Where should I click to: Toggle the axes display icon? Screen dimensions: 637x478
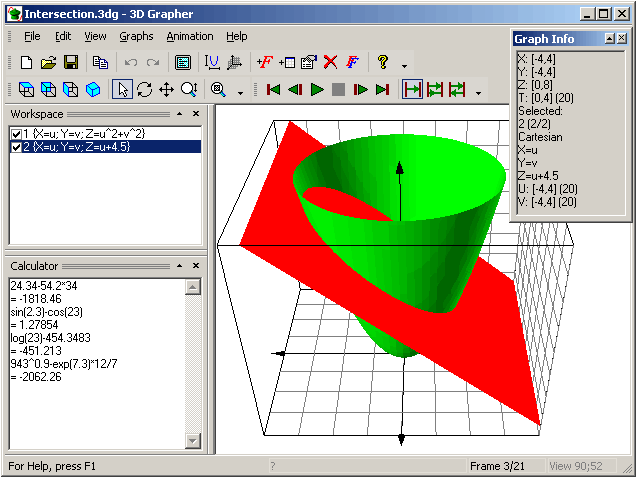[212, 63]
